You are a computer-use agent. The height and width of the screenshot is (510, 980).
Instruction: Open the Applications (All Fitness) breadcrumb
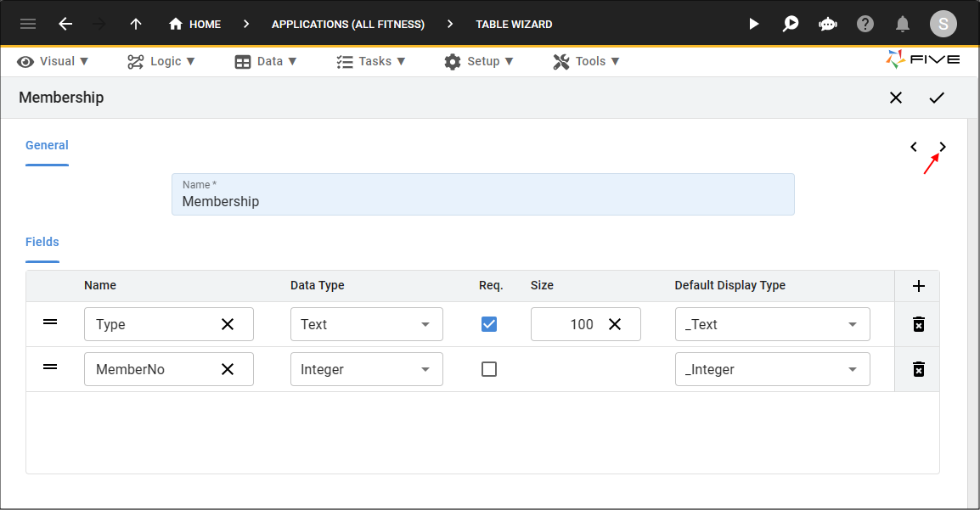click(x=347, y=25)
